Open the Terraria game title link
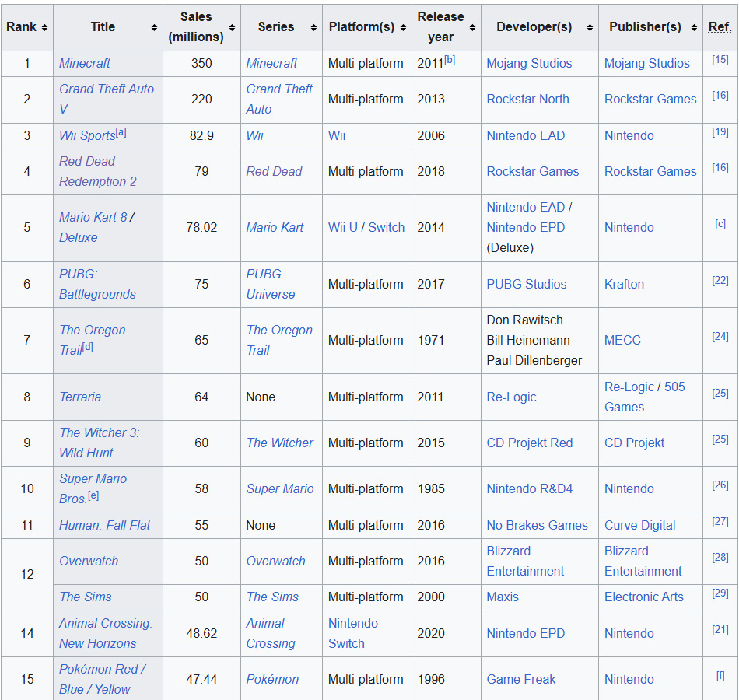Image resolution: width=739 pixels, height=700 pixels. (x=80, y=397)
